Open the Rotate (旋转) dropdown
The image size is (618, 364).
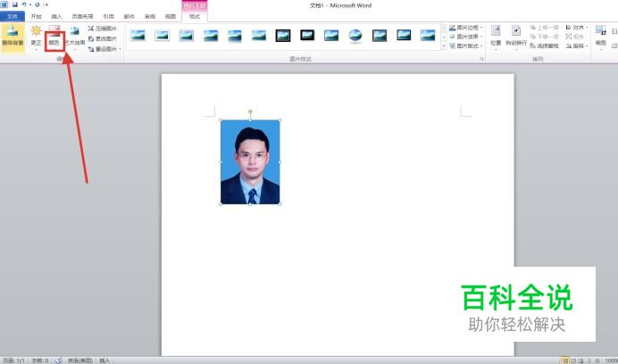[x=577, y=46]
